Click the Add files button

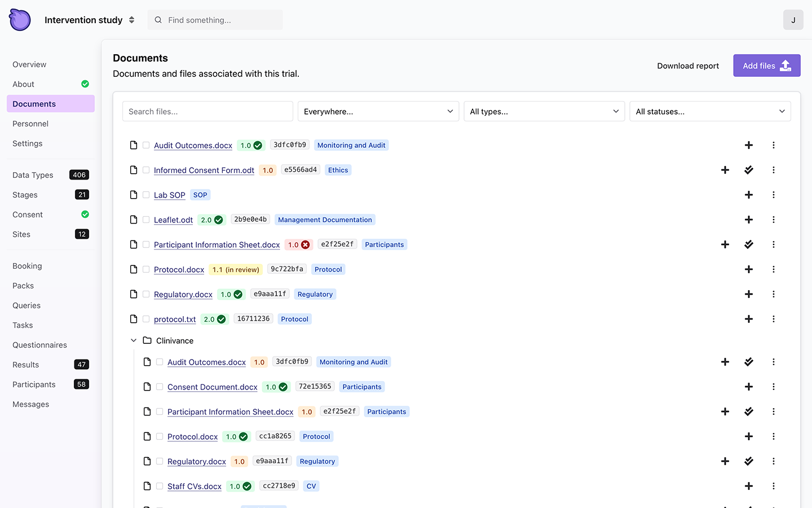[x=767, y=65]
